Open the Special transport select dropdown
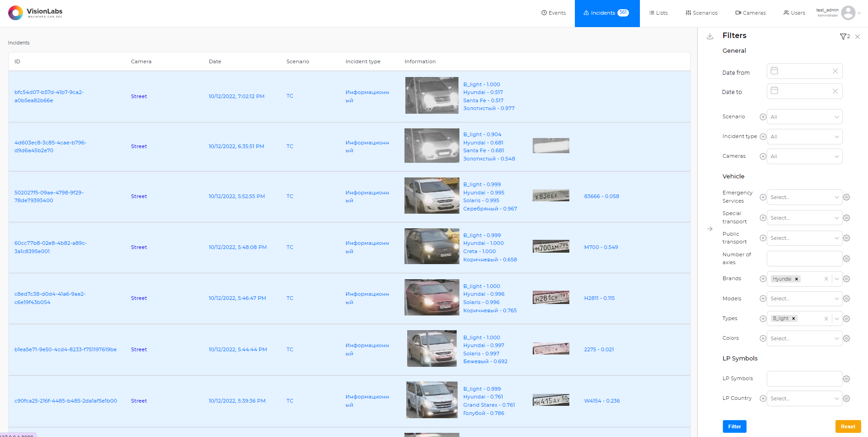 804,218
